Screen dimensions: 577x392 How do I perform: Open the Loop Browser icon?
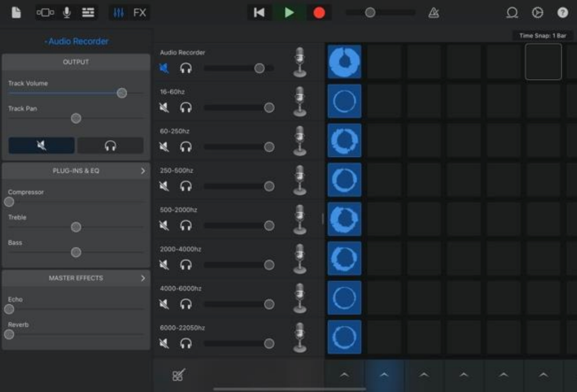click(512, 13)
